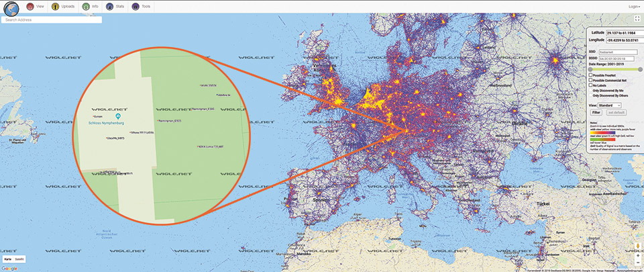This screenshot has height=272, width=644.
Task: Click the set default button
Action: pos(616,112)
